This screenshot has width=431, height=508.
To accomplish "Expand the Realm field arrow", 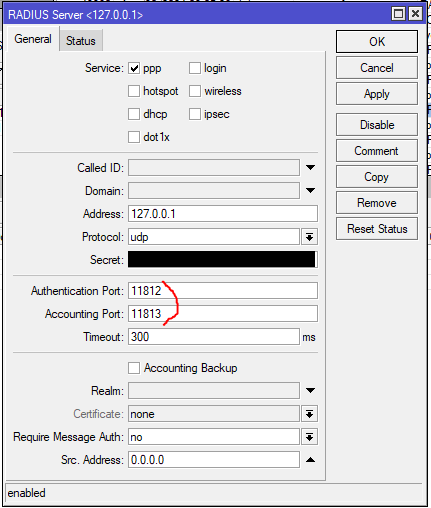I will click(x=310, y=390).
